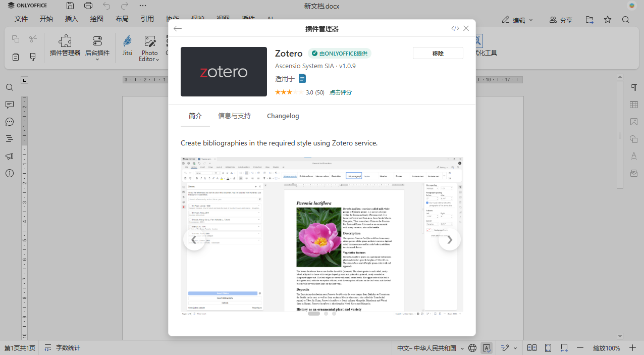Toggle spell checking in status bar
The image size is (644, 355).
coord(487,348)
